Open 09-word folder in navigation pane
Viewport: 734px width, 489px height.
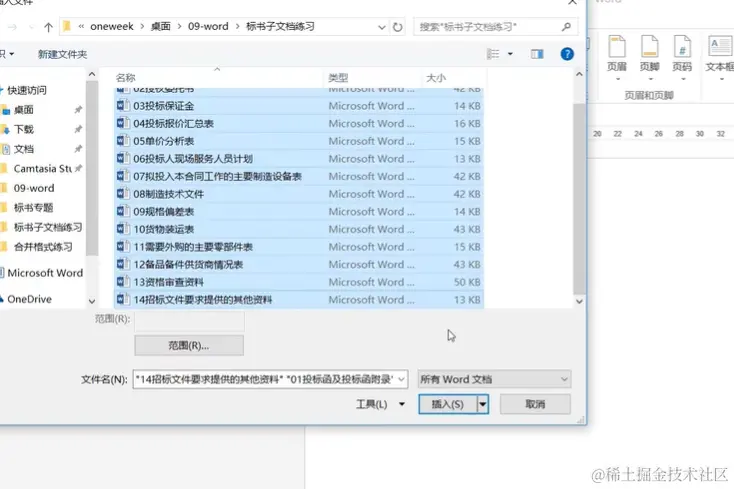point(34,189)
